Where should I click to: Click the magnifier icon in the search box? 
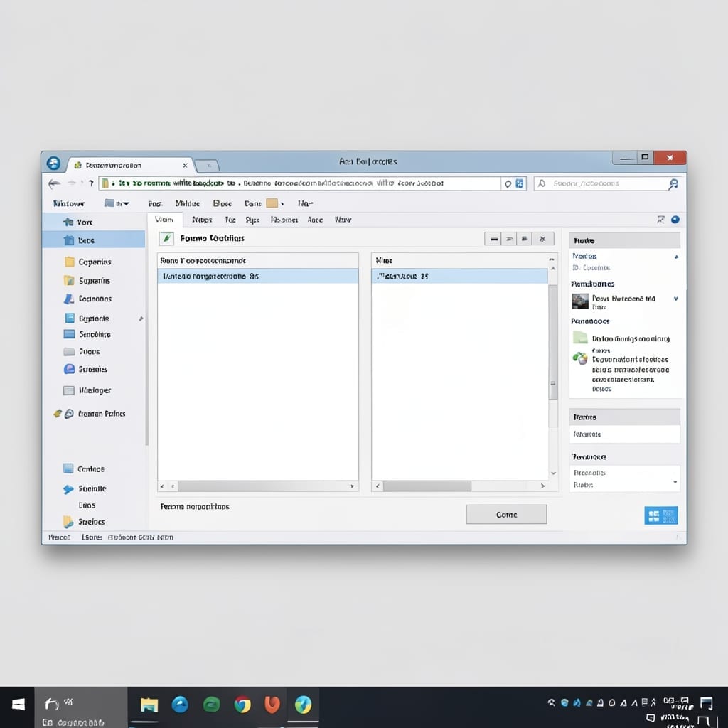tap(673, 184)
